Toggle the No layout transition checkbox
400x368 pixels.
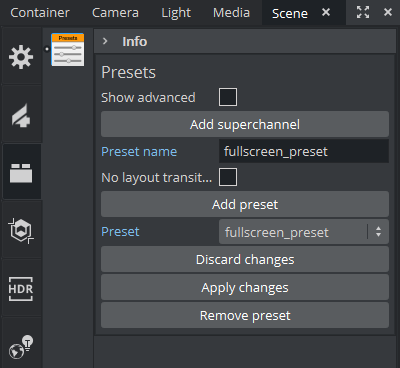pyautogui.click(x=228, y=177)
